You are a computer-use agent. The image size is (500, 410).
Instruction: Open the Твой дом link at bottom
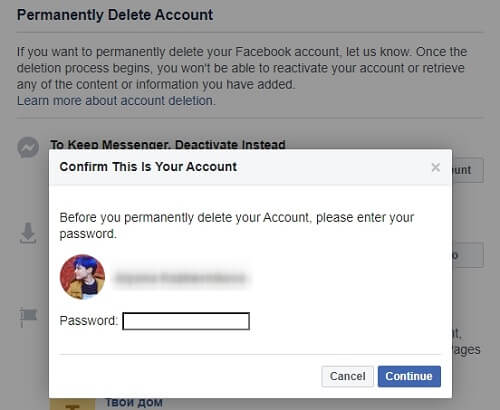(134, 403)
